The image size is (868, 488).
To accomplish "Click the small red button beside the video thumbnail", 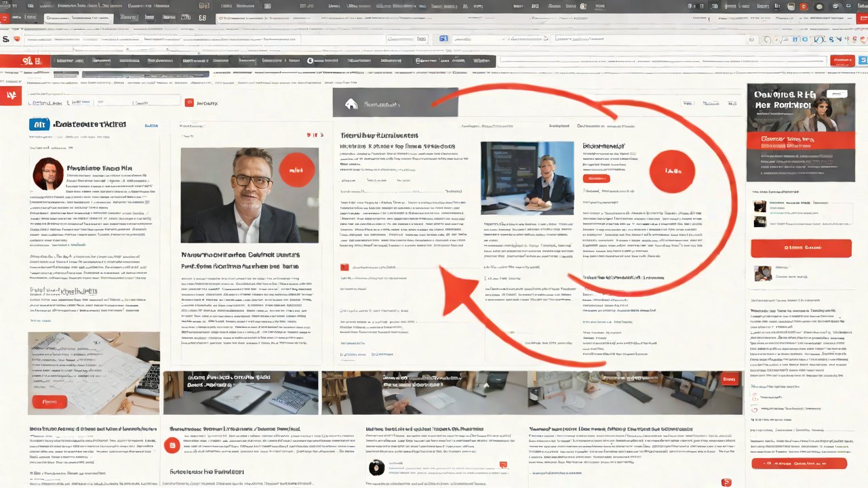I will pos(596,178).
